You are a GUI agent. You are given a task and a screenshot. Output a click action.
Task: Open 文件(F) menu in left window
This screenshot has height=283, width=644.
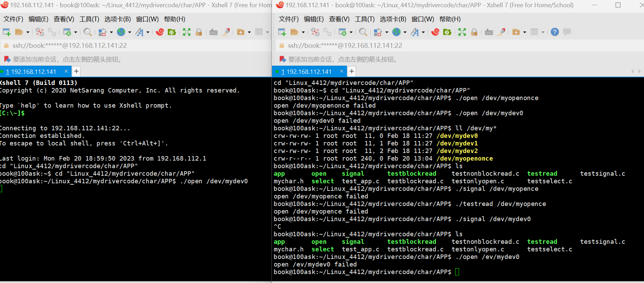(x=13, y=19)
